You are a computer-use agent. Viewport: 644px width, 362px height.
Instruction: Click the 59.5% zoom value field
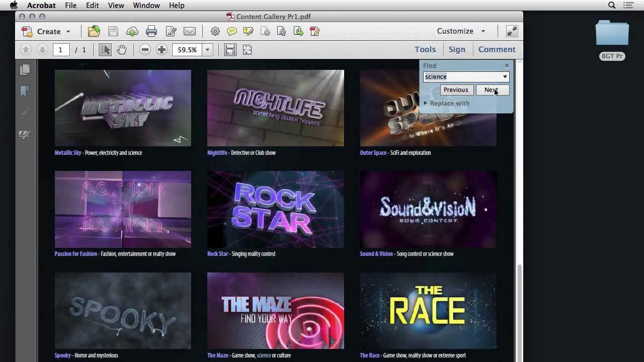[x=187, y=50]
